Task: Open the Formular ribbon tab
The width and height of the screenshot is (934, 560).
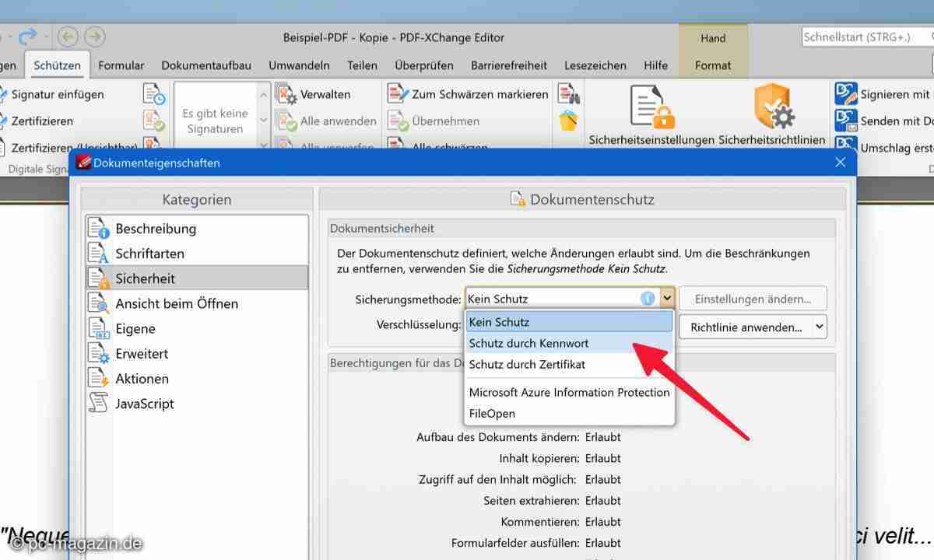Action: pos(121,65)
